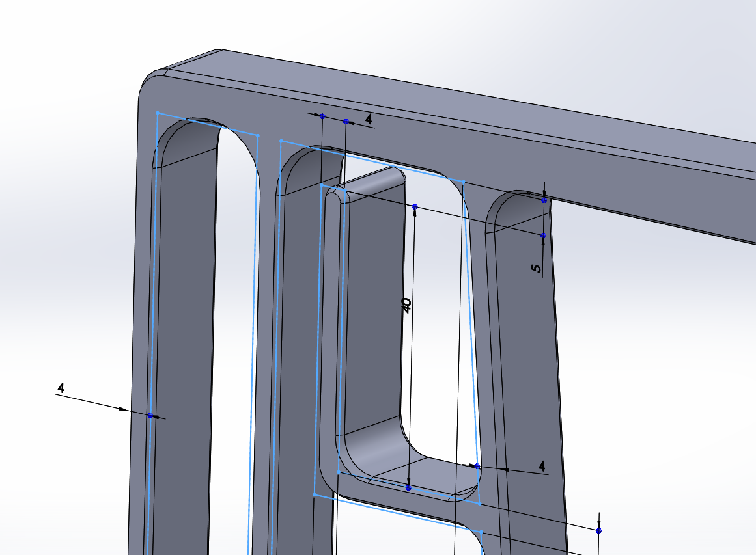
Task: Select the 4 dimension at far left
Action: click(x=61, y=388)
